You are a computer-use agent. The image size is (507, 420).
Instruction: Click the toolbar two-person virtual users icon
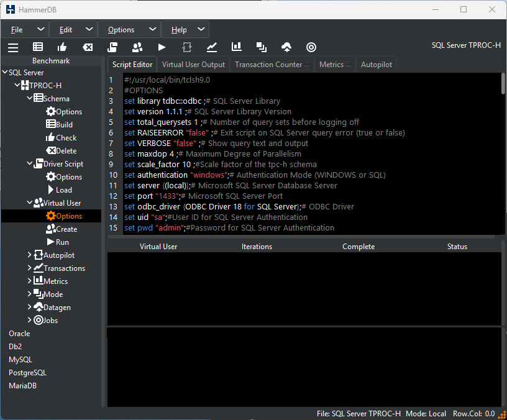(x=137, y=47)
